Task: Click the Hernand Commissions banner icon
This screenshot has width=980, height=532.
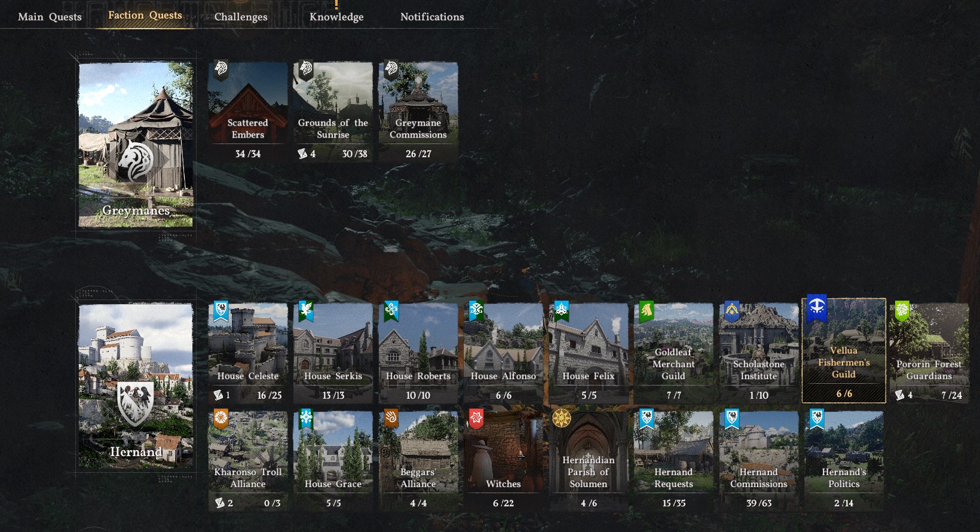Action: pos(732,418)
